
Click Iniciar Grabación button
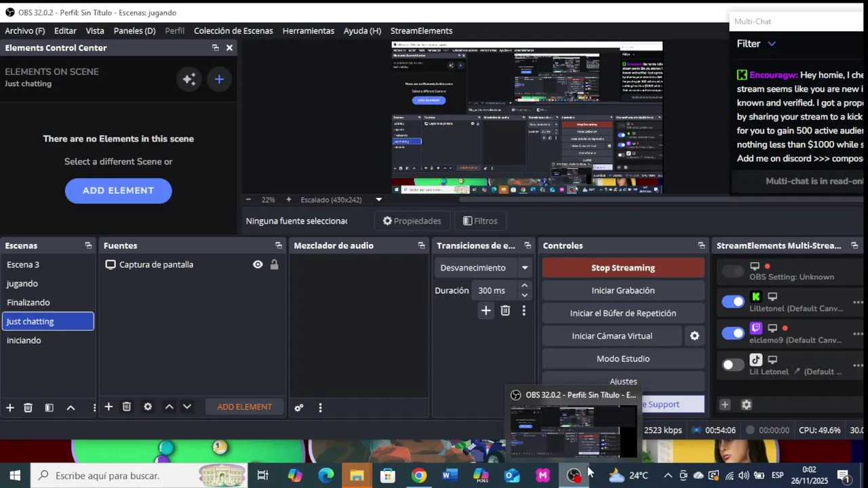[623, 291]
